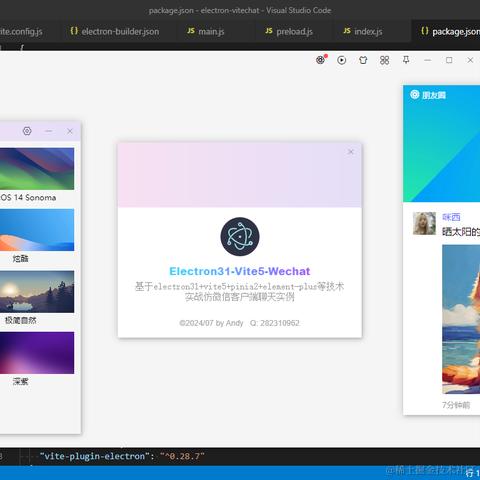This screenshot has width=480, height=480.
Task: Pin the window with the pushpin icon
Action: point(406,60)
